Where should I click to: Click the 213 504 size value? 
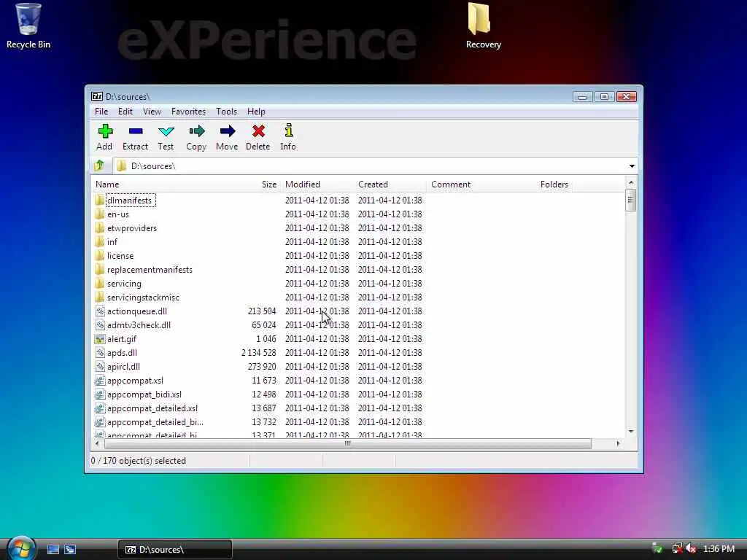[x=262, y=311]
